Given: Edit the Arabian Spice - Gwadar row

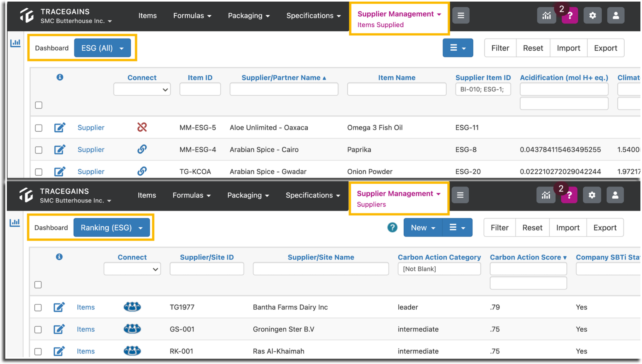Looking at the screenshot, I should point(60,171).
